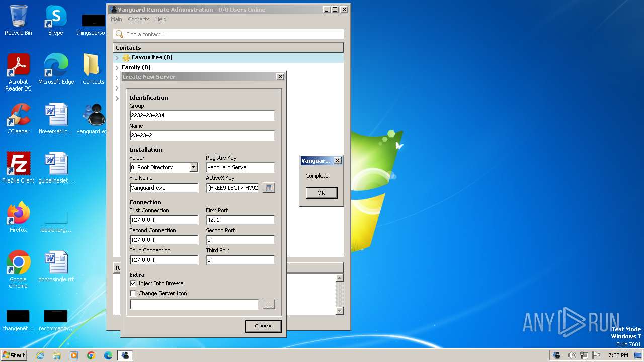This screenshot has height=362, width=644.
Task: Click the Registry Key field
Action: point(240,167)
